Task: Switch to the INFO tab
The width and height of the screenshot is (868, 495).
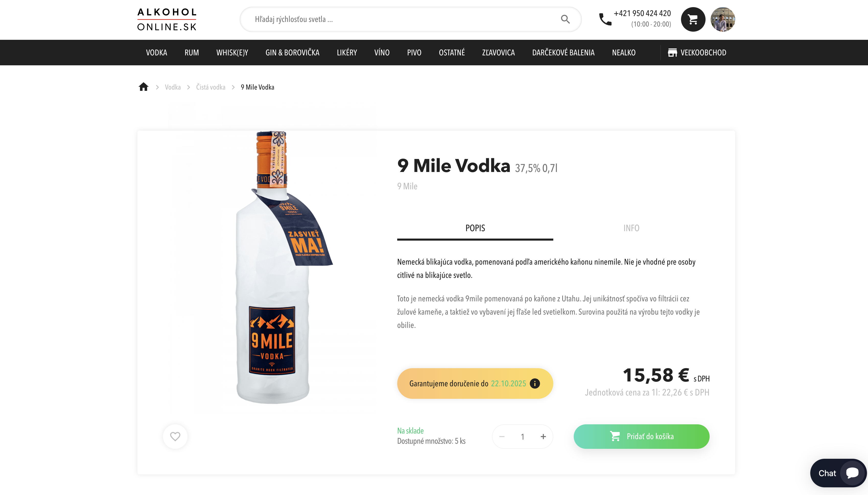Action: pyautogui.click(x=631, y=228)
